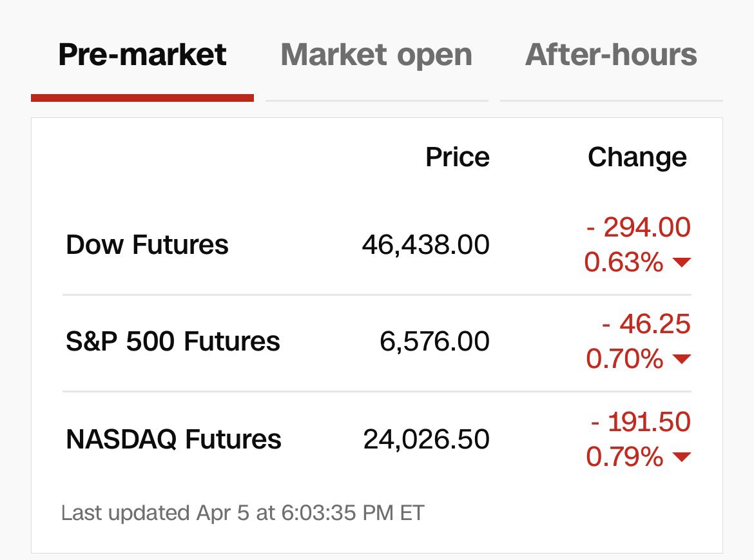Screen dimensions: 754x560
Task: Open the Dow Futures link
Action: point(147,245)
